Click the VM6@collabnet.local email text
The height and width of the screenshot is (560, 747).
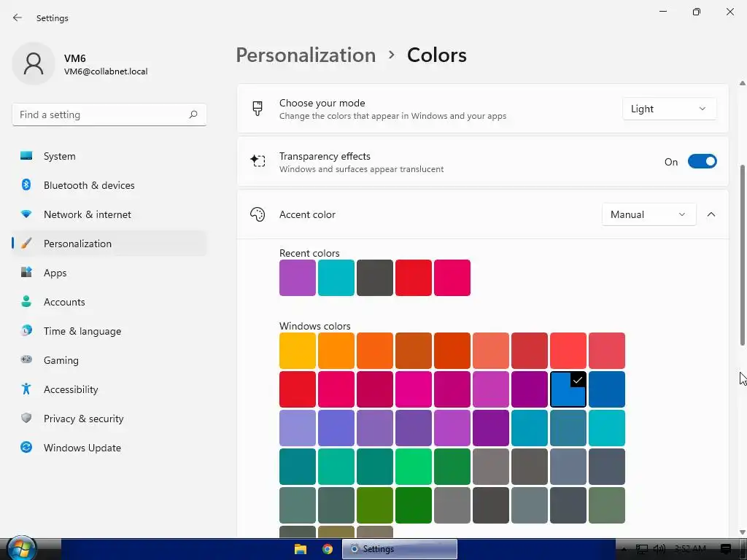tap(106, 71)
